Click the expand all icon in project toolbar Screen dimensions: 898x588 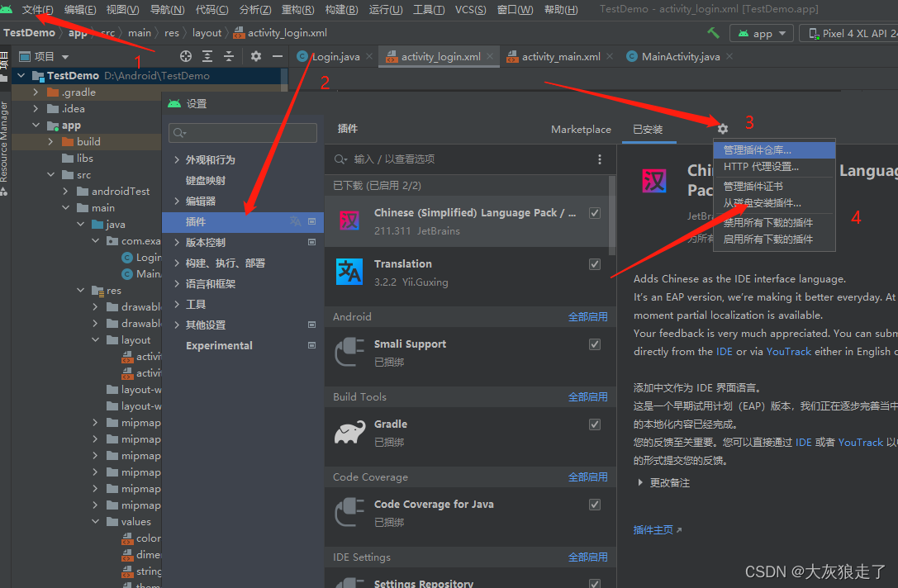207,56
